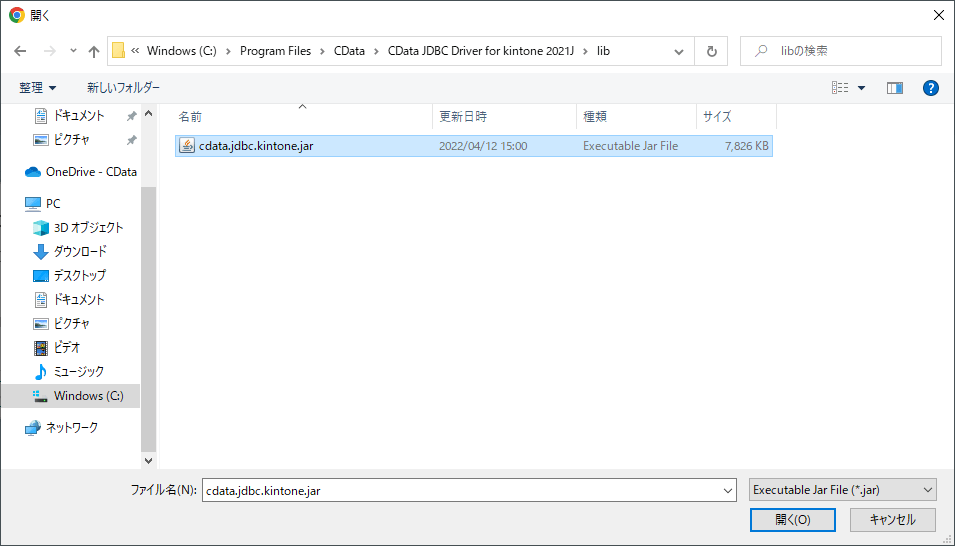Click the date 2022/04/12 15:00
Viewport: 955px width, 546px height.
[x=483, y=146]
